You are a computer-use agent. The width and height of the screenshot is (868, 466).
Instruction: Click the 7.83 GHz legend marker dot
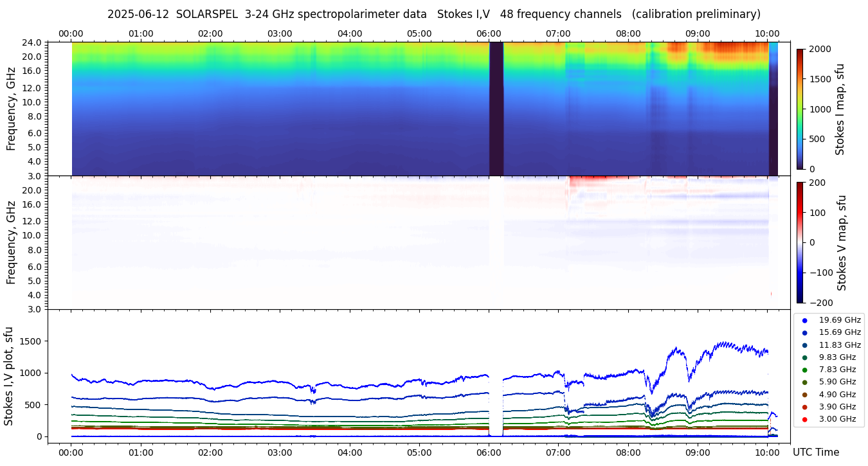coord(804,370)
